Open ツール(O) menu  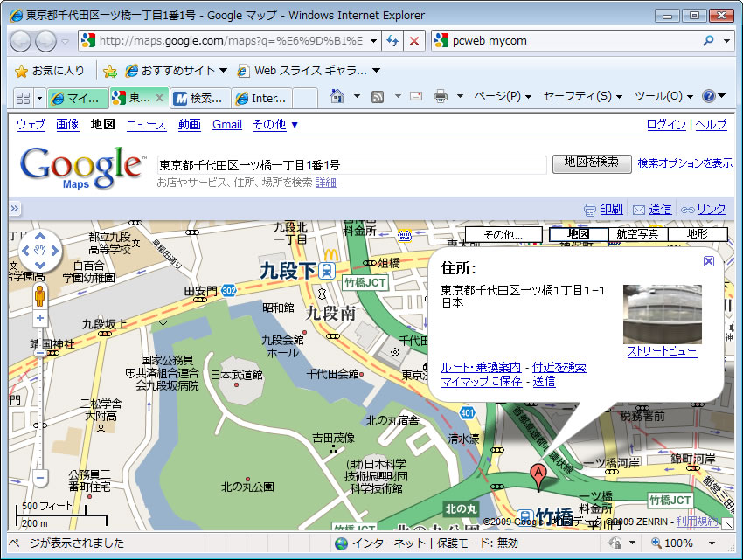(x=663, y=96)
